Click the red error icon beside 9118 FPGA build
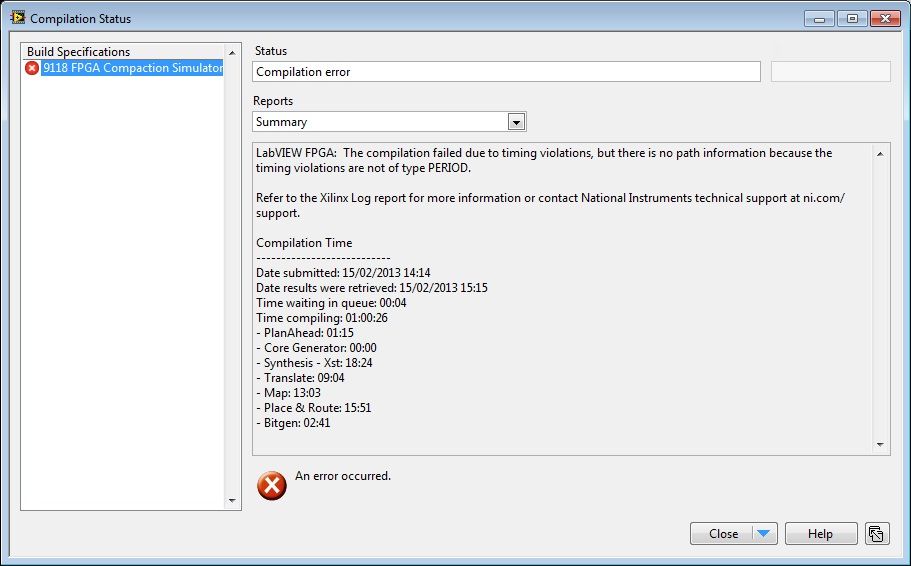Image resolution: width=911 pixels, height=566 pixels. click(32, 68)
